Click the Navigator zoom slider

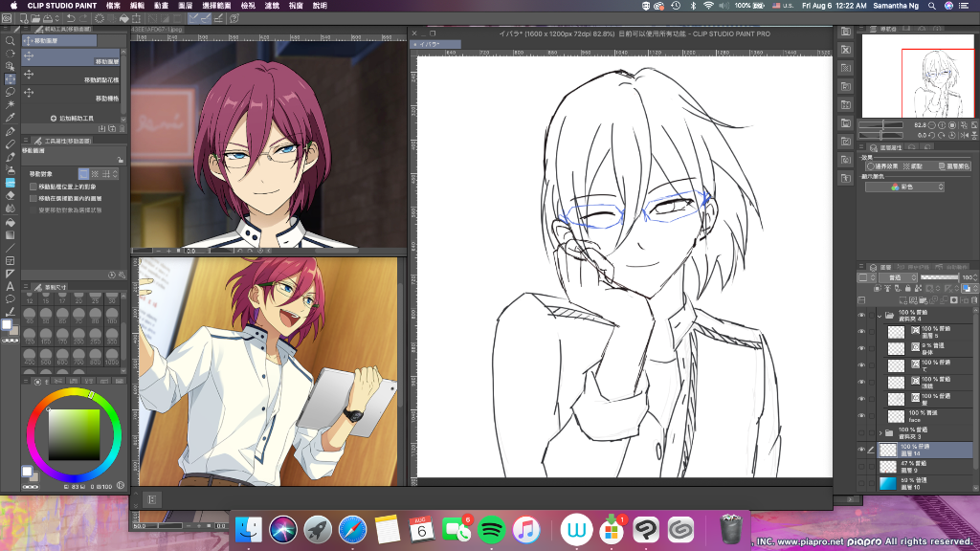click(x=882, y=125)
